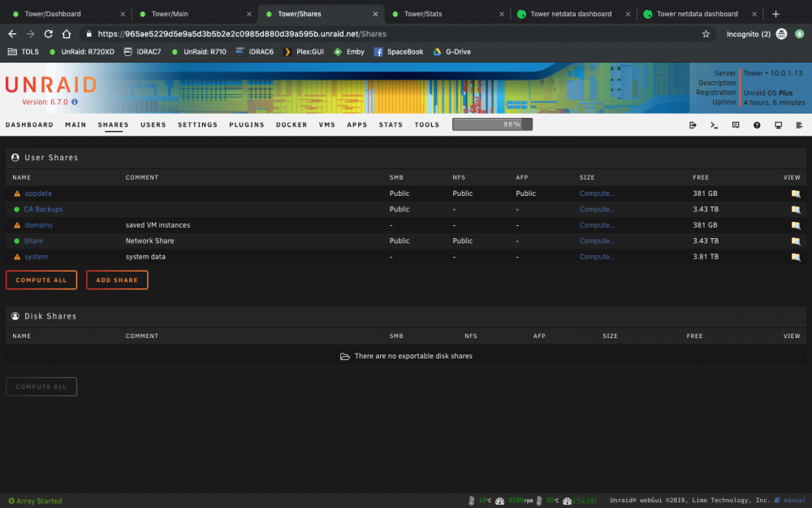Open a new browser tab with plus icon
This screenshot has width=812, height=508.
(x=775, y=14)
